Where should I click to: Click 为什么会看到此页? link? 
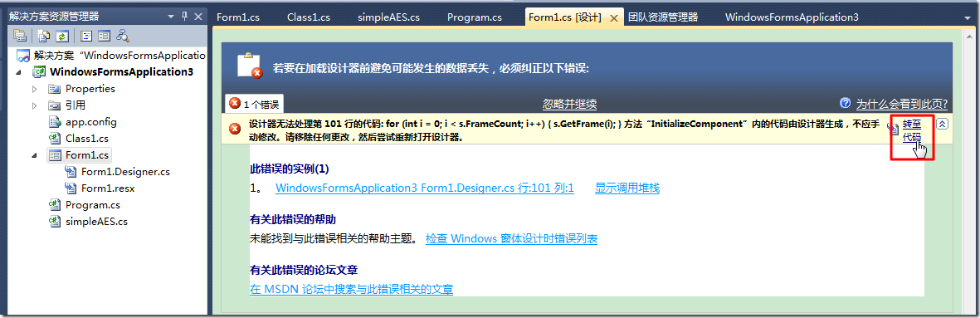click(902, 104)
